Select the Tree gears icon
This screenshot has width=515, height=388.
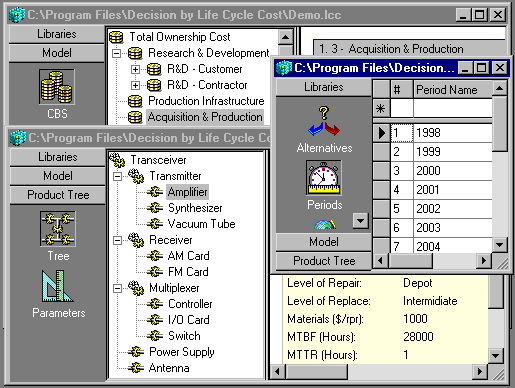click(x=58, y=229)
